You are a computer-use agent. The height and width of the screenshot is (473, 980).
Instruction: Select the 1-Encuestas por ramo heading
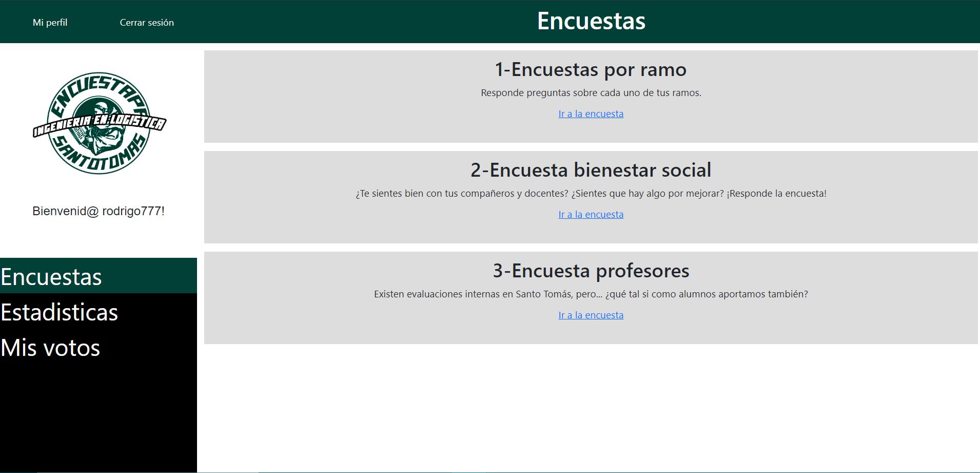(590, 69)
